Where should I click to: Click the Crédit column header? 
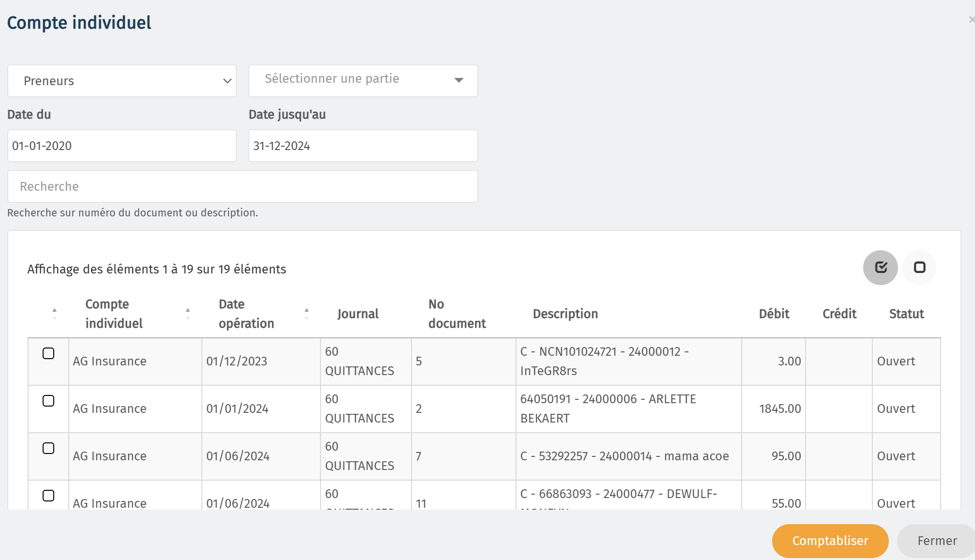(839, 314)
